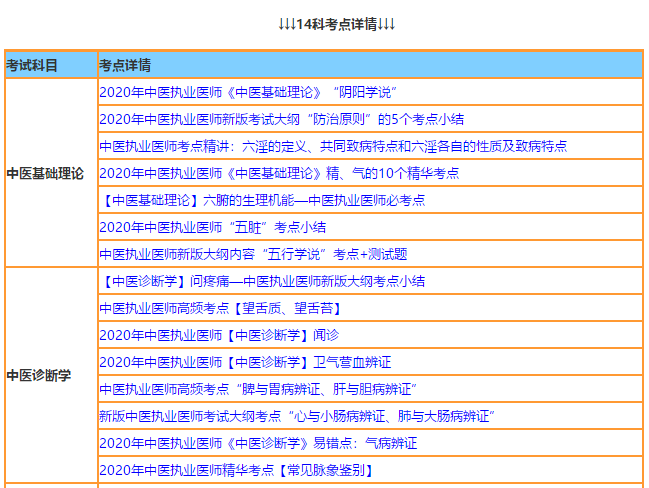The height and width of the screenshot is (488, 649).
Task: Click the 中医诊断学 subject cell
Action: click(x=39, y=376)
